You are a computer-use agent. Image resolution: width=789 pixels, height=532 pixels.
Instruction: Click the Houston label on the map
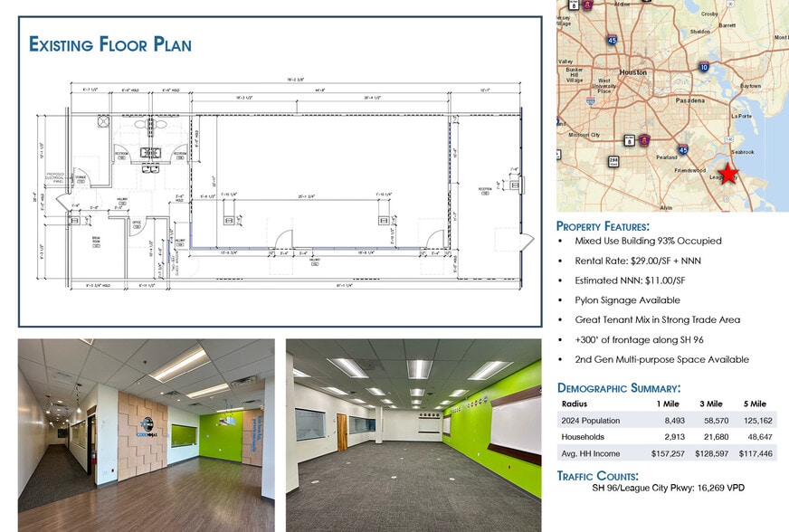coord(633,72)
